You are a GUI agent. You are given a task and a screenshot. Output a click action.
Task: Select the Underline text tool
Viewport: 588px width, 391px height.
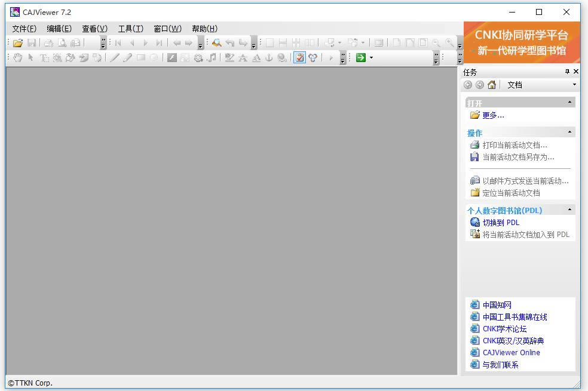point(256,58)
